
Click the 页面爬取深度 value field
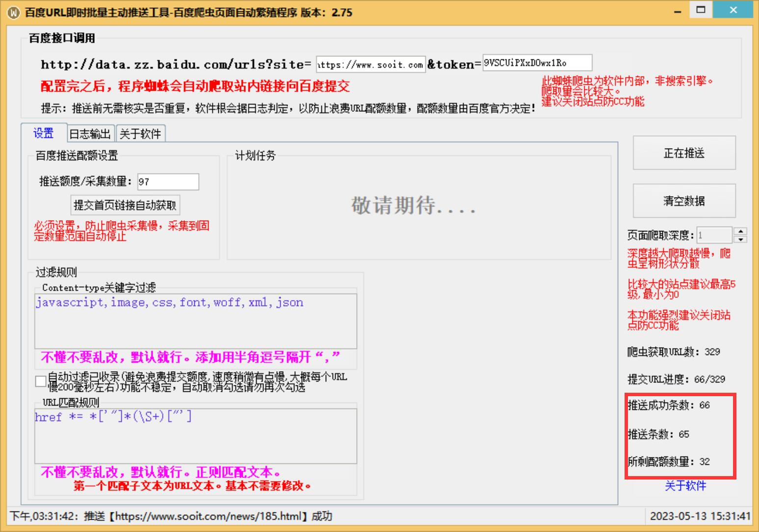(715, 235)
